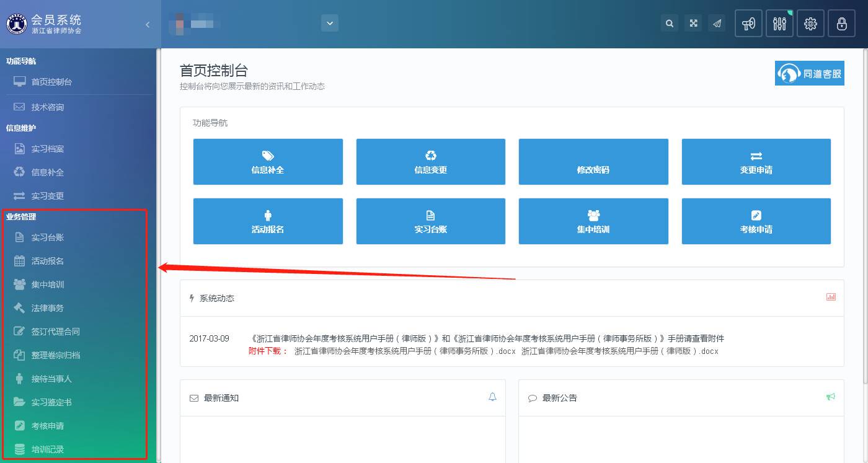Screen dimensions: 868x463
Task: Click the search magnifier icon in header
Action: click(x=669, y=24)
